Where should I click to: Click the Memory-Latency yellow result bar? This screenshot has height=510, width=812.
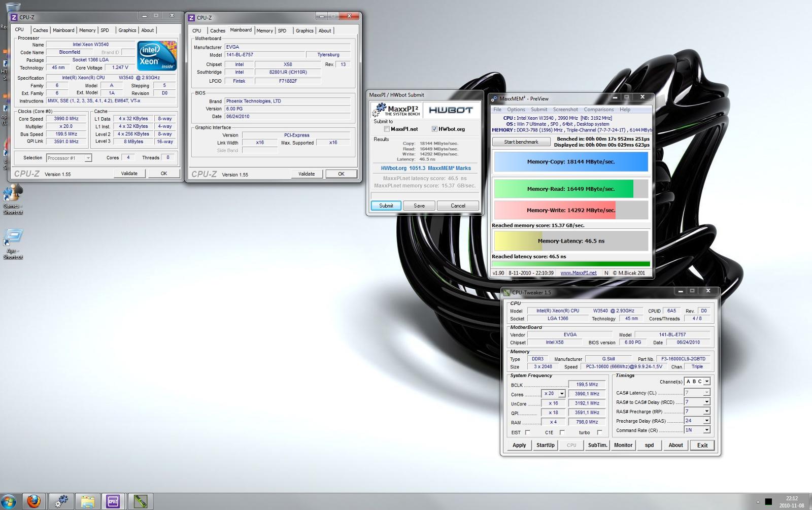click(571, 241)
